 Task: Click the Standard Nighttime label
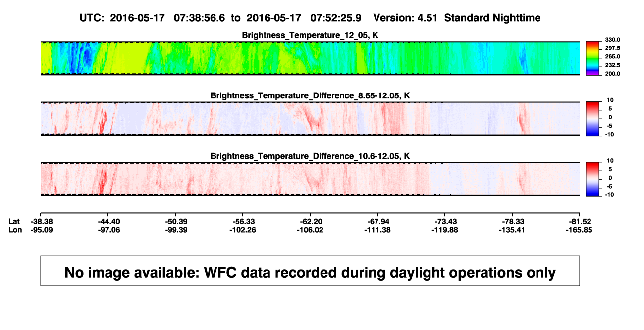(492, 18)
